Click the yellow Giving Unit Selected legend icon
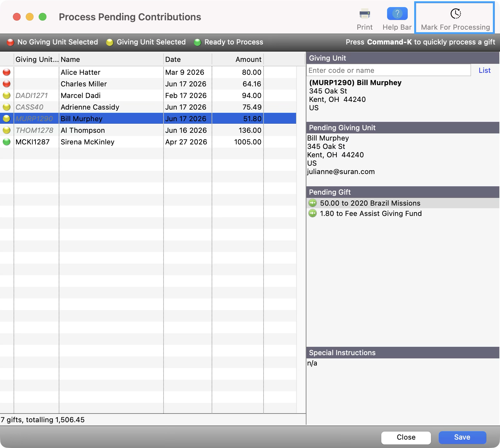 [110, 42]
